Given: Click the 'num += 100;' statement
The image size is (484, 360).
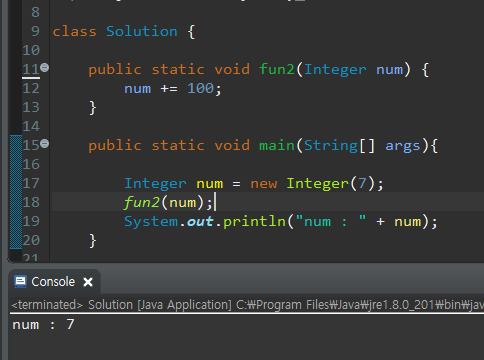Looking at the screenshot, I should (173, 89).
